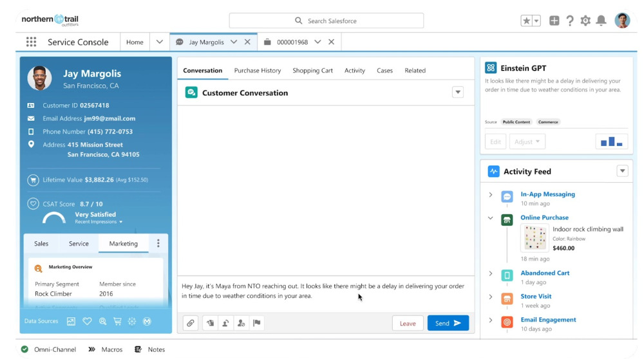Select the Marketing tab in customer panel
Screen dimensions: 644x359
(x=123, y=244)
